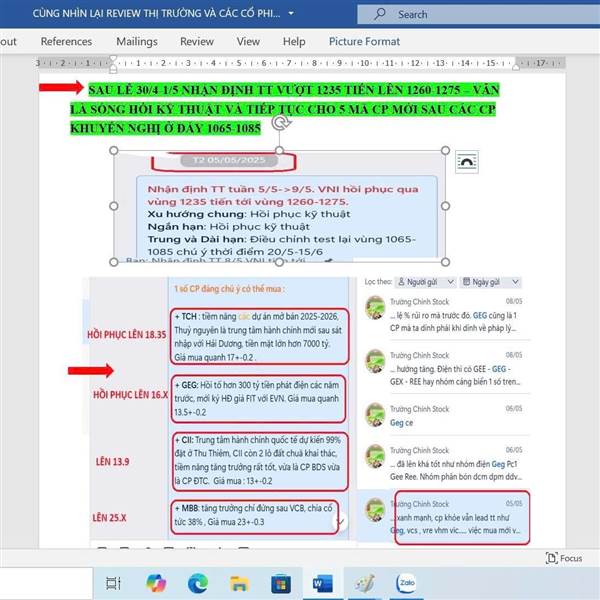Image resolution: width=600 pixels, height=600 pixels.
Task: Expand the document title dropdown arrow
Action: 291,13
